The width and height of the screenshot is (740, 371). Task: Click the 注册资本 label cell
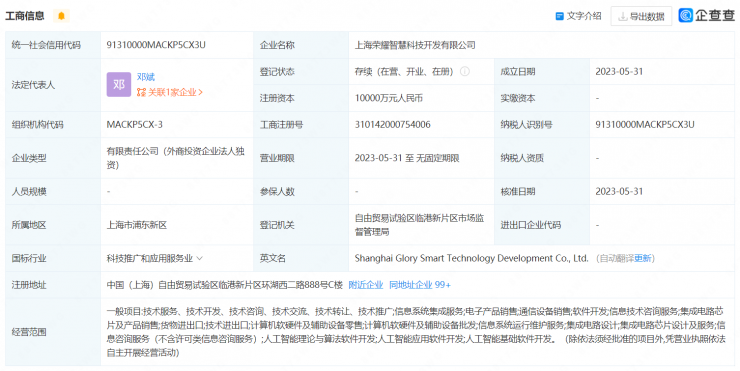[301, 98]
